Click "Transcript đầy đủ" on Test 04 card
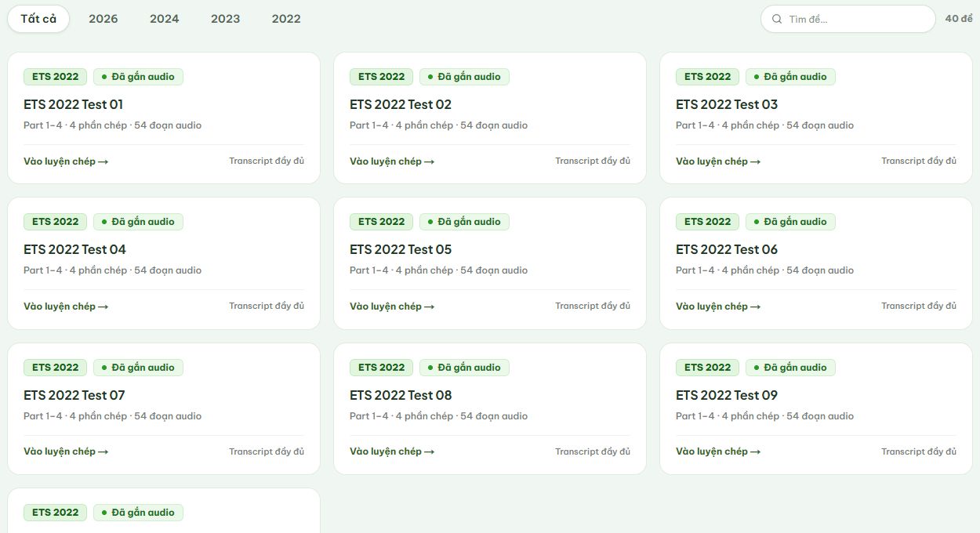Viewport: 980px width, 533px height. tap(267, 306)
